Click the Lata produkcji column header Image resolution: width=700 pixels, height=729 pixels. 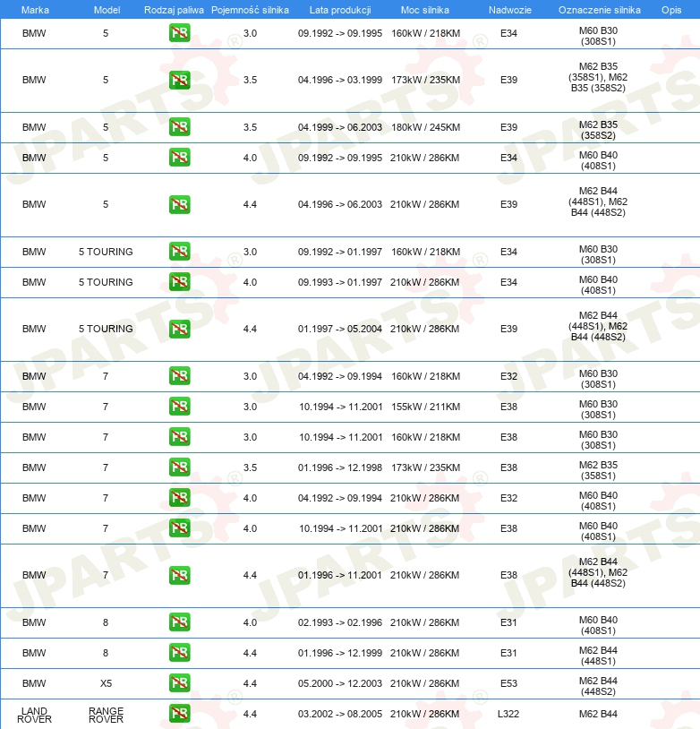[x=340, y=10]
